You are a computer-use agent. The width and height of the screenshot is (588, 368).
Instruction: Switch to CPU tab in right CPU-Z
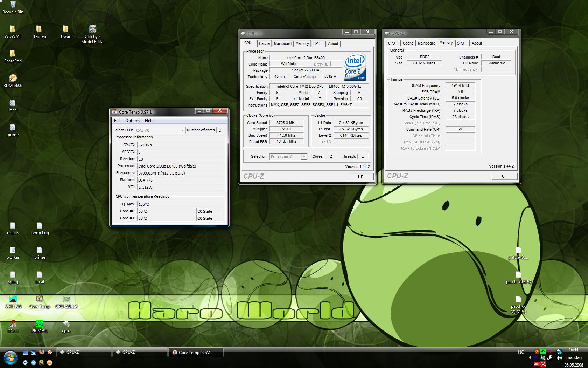coord(392,43)
